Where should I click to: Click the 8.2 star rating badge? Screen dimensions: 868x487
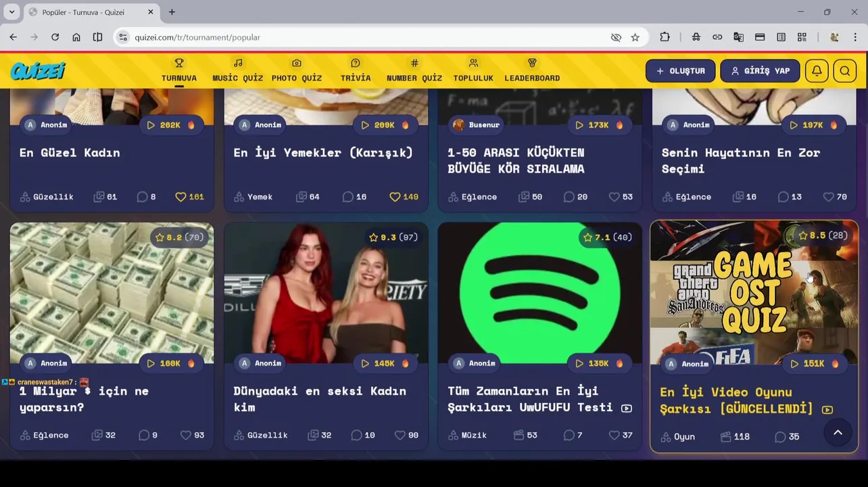179,237
